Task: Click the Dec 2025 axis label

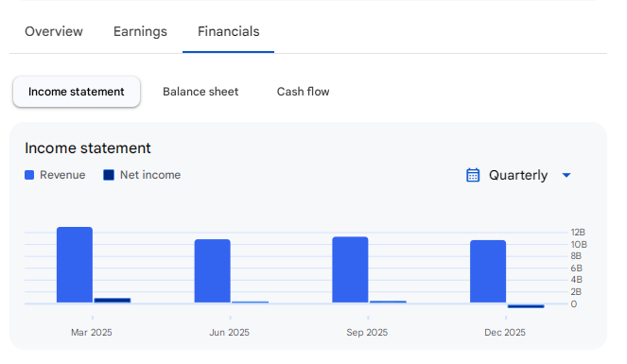Action: tap(505, 333)
